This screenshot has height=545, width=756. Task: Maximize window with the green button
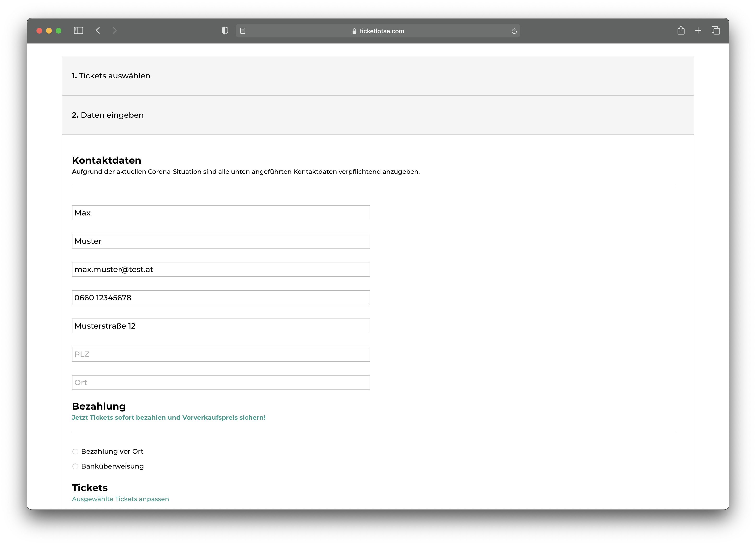59,31
